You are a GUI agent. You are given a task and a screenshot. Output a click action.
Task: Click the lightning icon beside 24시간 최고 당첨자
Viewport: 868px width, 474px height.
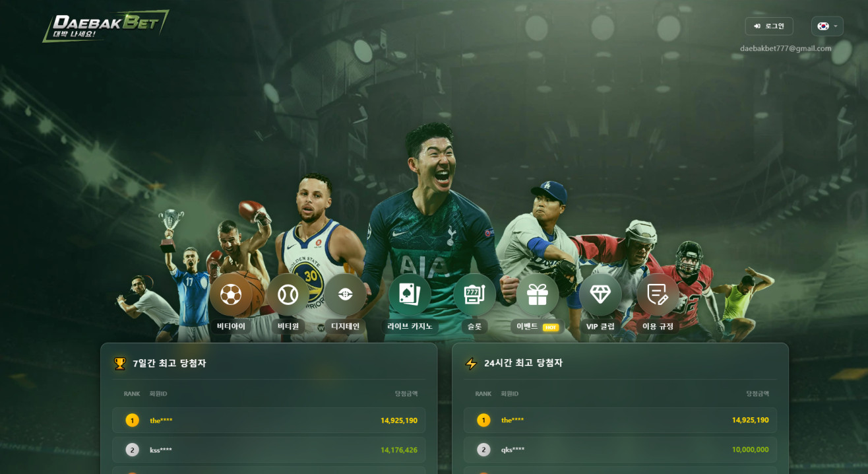pos(471,363)
